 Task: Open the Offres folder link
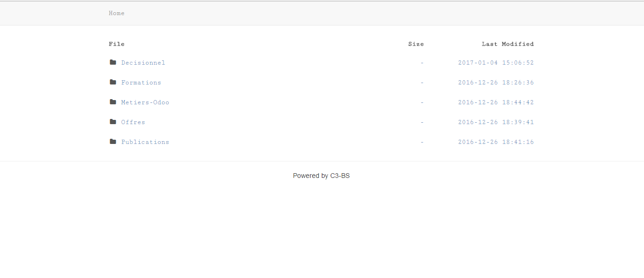coord(133,122)
